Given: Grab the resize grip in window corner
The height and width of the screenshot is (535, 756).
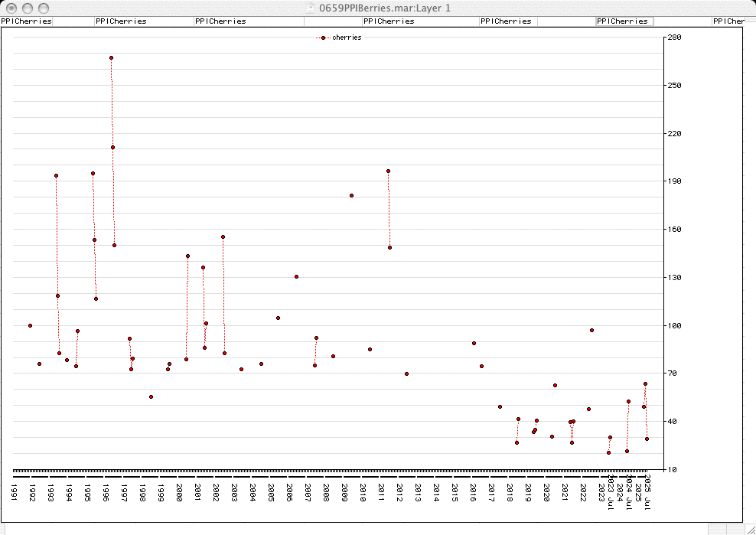Looking at the screenshot, I should pos(749,529).
